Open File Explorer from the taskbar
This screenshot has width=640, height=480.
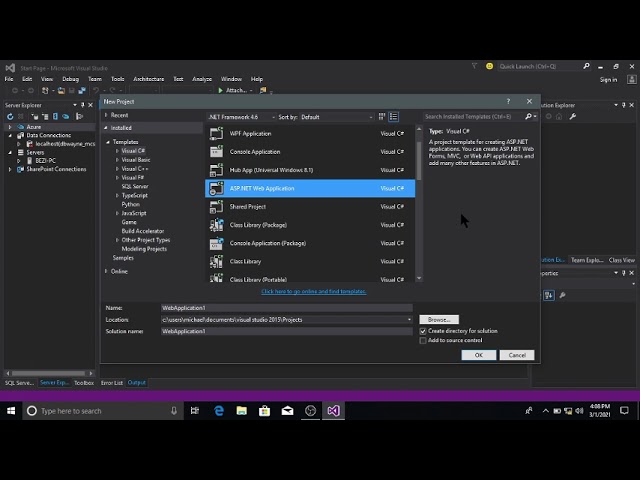242,411
